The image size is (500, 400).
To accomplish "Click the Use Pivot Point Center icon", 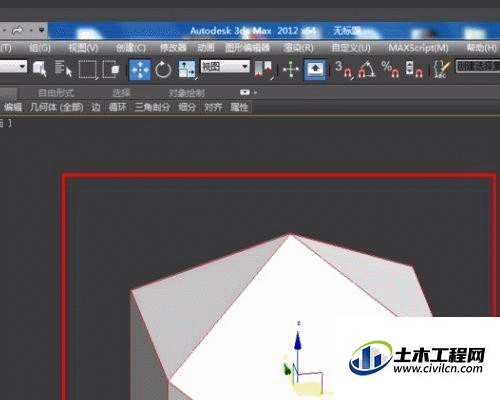I will pyautogui.click(x=264, y=69).
